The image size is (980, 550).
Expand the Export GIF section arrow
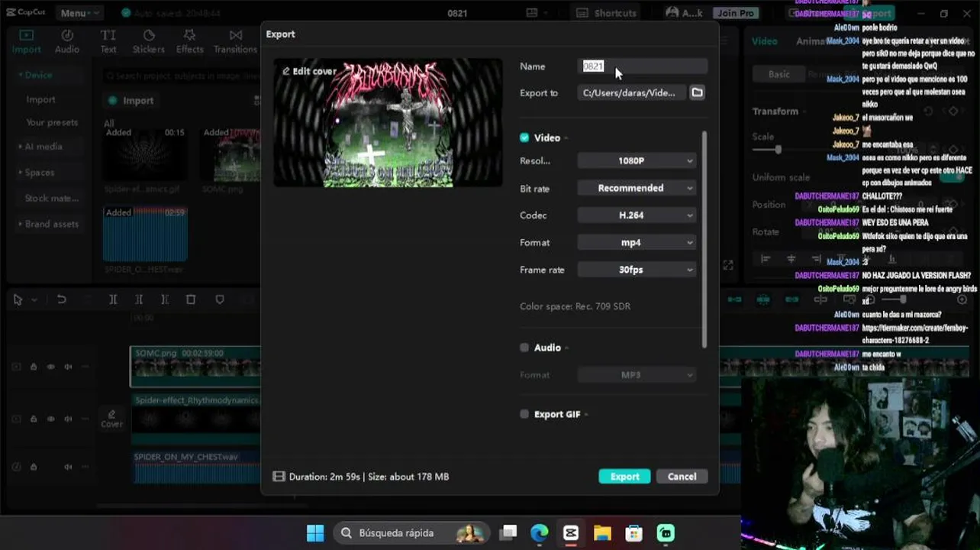click(586, 415)
